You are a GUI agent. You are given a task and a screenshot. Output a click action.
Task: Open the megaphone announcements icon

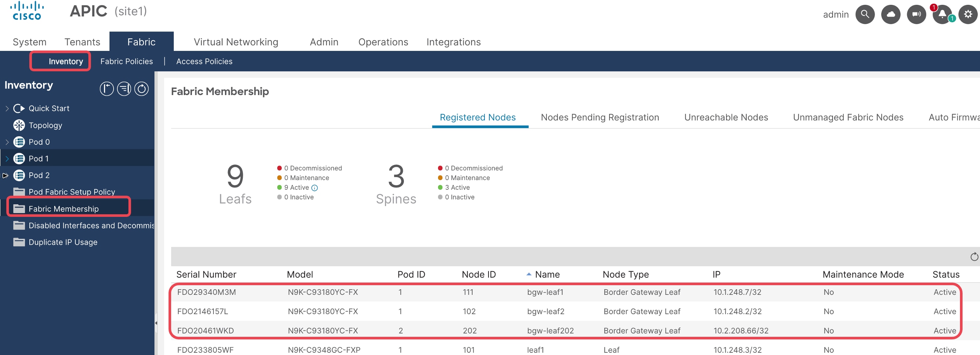[x=917, y=14]
